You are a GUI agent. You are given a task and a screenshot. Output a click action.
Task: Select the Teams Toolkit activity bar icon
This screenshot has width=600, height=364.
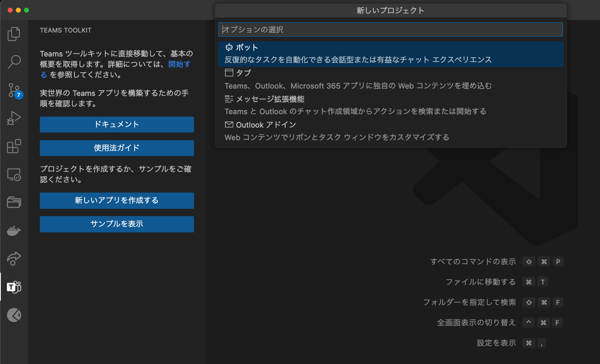(14, 287)
